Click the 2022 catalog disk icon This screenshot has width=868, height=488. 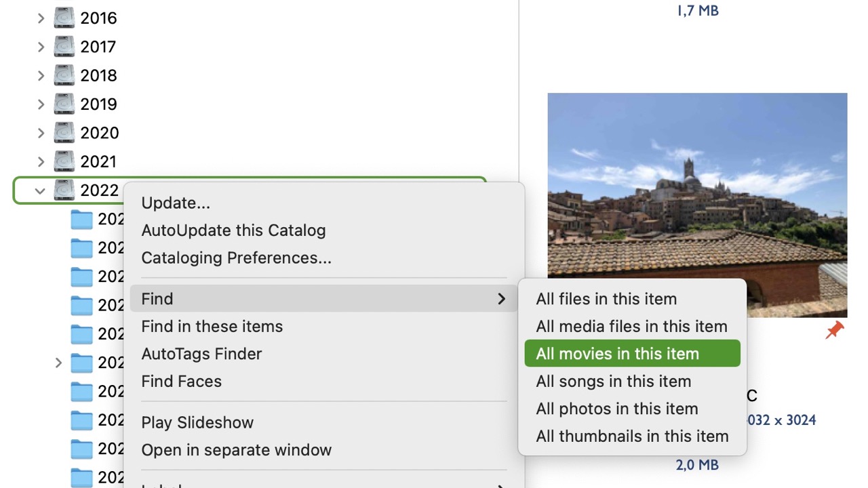pyautogui.click(x=64, y=190)
